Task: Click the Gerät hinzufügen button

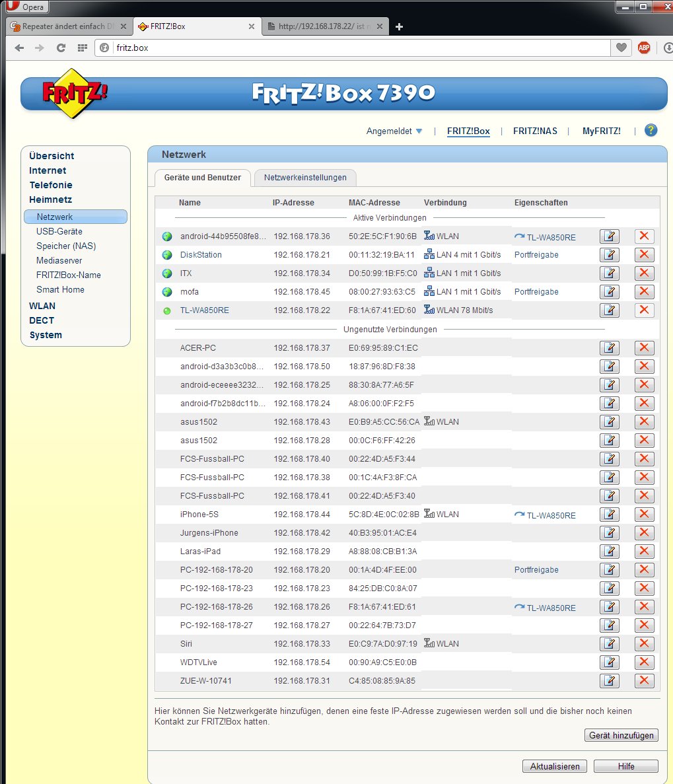Action: pos(621,735)
